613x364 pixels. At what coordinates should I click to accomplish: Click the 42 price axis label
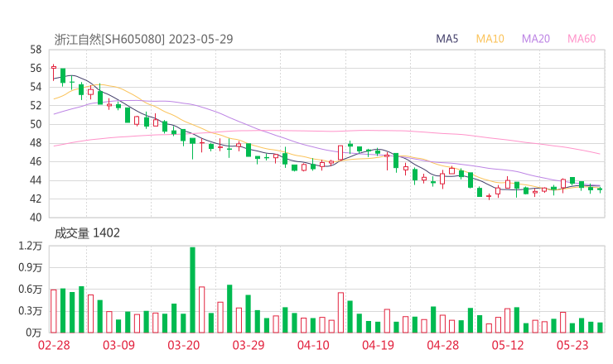pos(36,199)
